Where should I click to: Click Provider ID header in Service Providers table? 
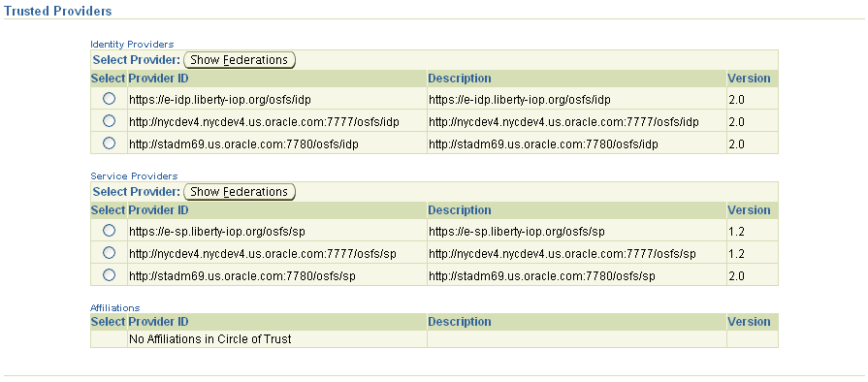pos(158,210)
